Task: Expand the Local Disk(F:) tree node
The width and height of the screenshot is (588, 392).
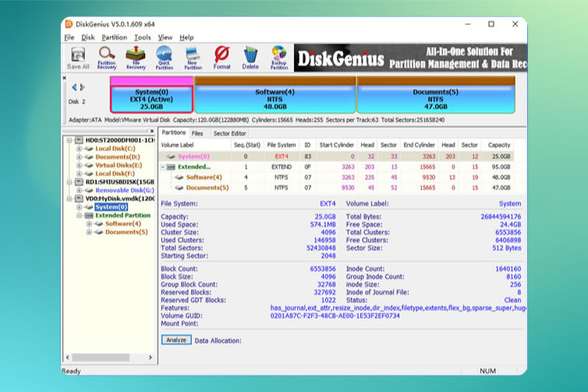Action: tap(79, 174)
